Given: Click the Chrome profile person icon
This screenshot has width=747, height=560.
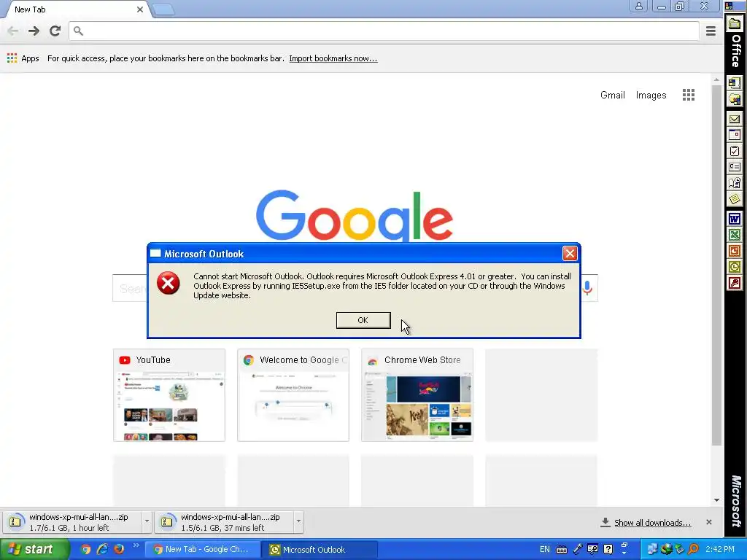Looking at the screenshot, I should [x=638, y=6].
